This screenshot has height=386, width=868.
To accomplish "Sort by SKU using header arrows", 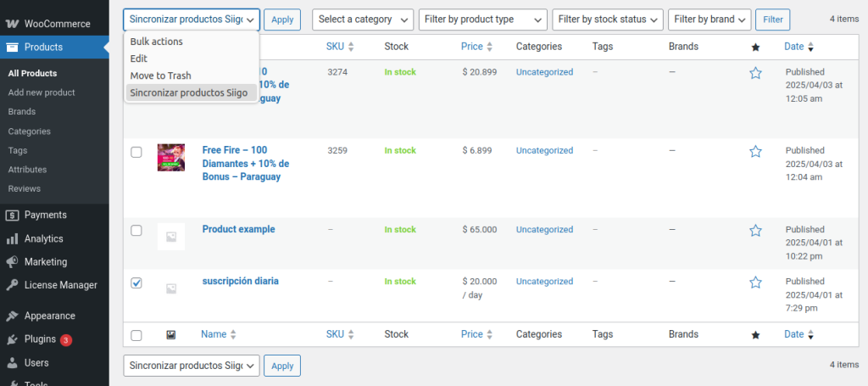I will [350, 47].
